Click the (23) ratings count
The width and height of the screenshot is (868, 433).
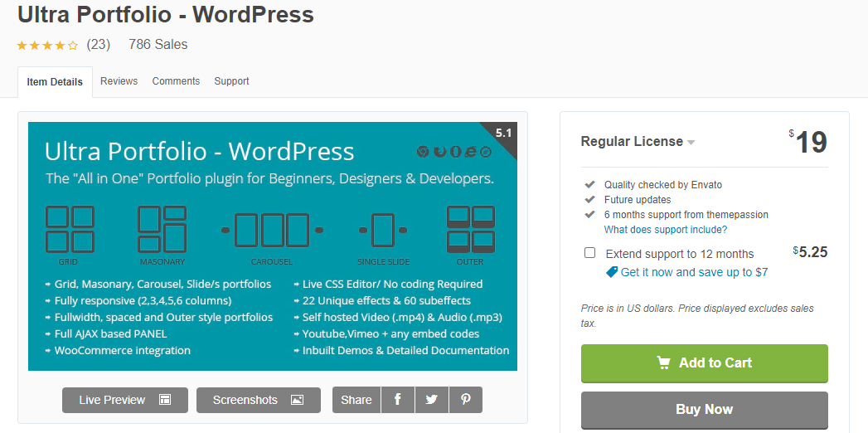point(99,44)
